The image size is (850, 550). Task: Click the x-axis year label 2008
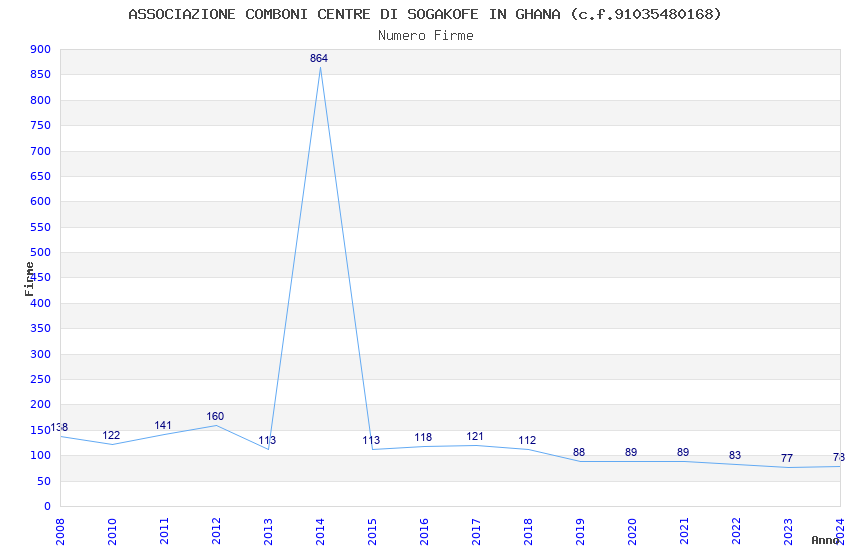60,531
